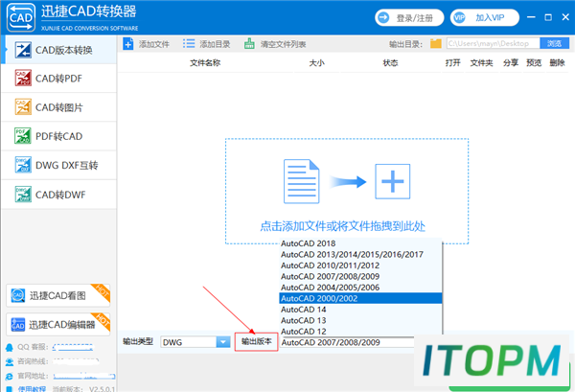This screenshot has height=392, width=575.
Task: Select highlighted AutoCAD 2000/2002 option
Action: coord(360,298)
